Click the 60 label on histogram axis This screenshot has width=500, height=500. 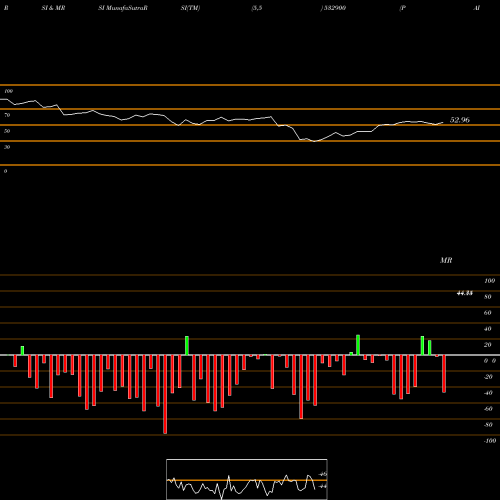pos(488,313)
